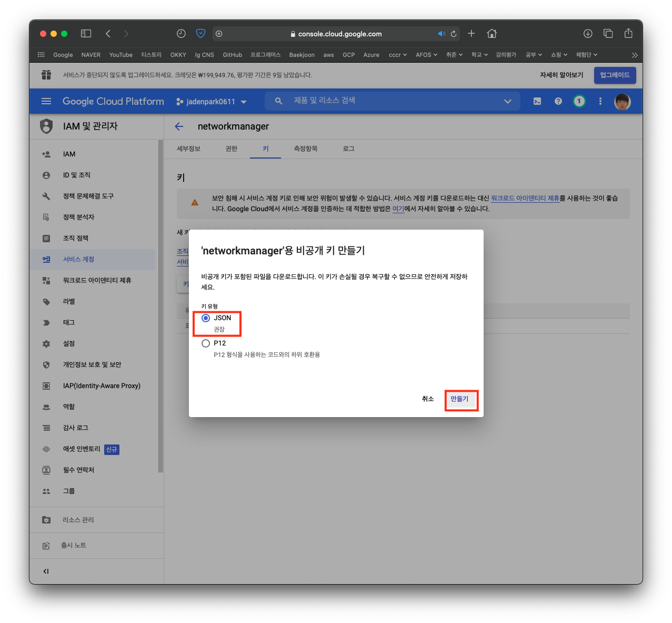Click the 정책 분석자 icon
Screen dimensions: 672x623
46,217
